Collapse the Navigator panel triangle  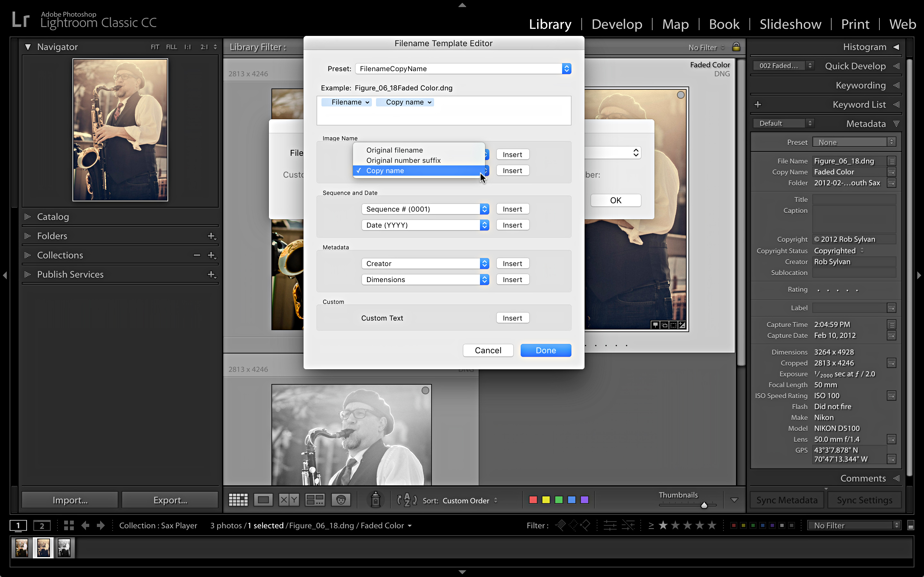coord(28,46)
